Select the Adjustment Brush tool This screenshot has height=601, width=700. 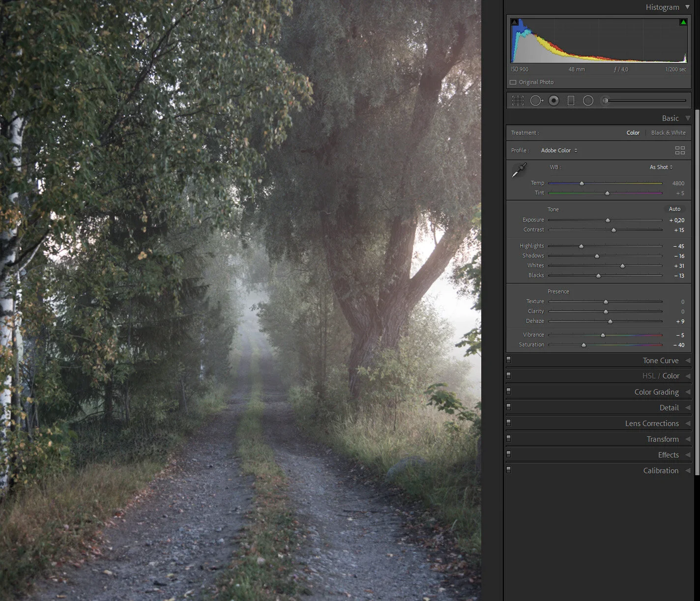[x=605, y=100]
